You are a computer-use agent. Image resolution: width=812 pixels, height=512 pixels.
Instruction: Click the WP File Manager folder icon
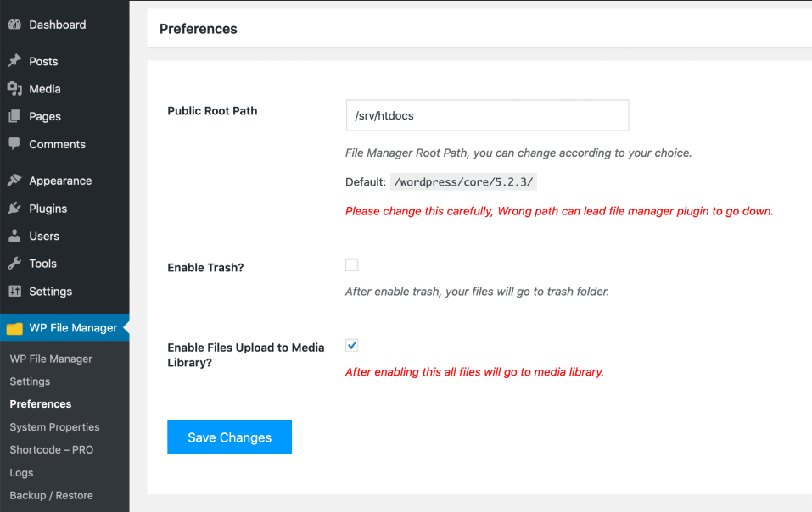click(14, 327)
